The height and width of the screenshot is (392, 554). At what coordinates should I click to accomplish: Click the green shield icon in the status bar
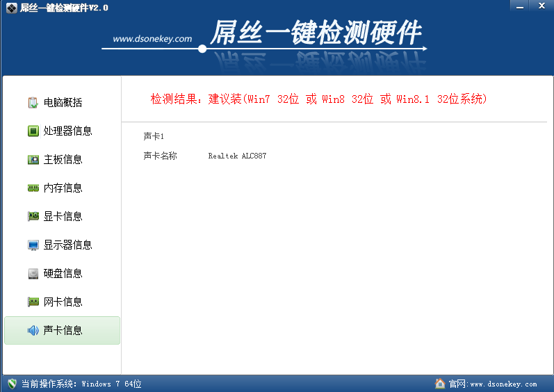[x=12, y=384]
